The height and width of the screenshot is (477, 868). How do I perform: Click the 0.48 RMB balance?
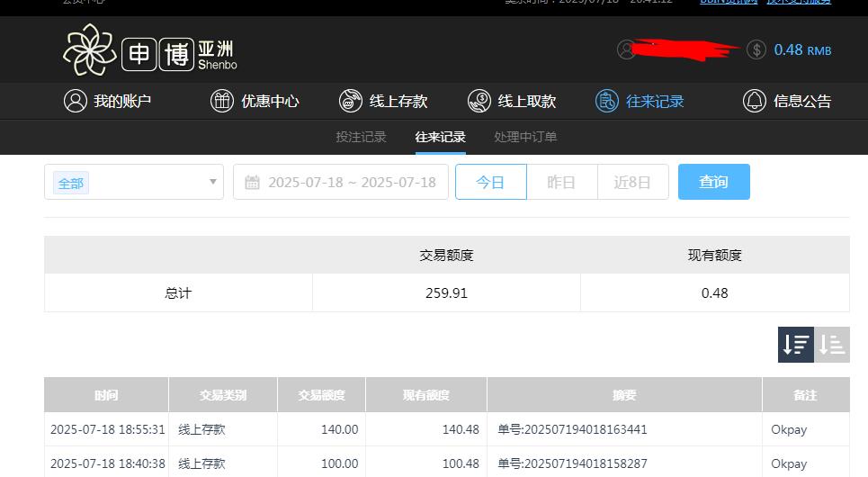pos(802,49)
